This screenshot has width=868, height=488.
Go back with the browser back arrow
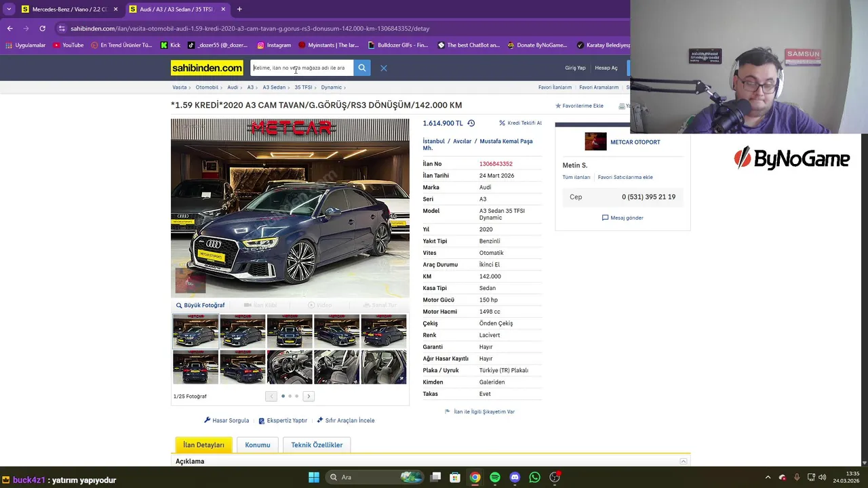9,28
